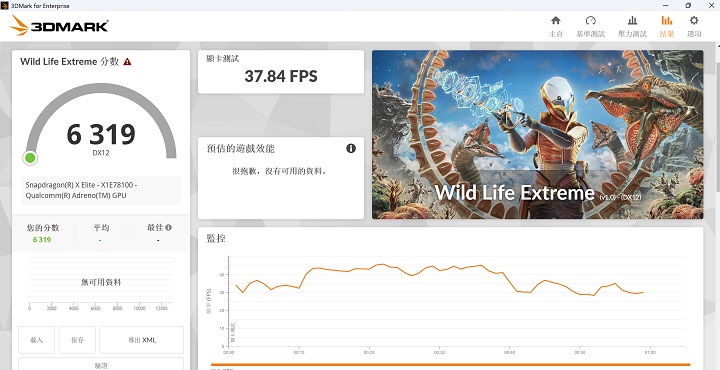Click the 3DMark logo
Viewport: 720px width, 370px height.
[x=59, y=25]
